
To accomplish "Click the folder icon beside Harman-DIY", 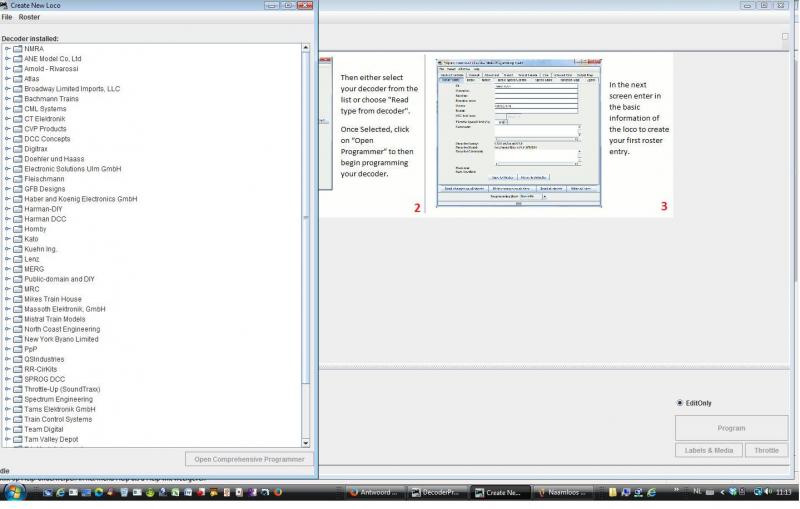I will click(18, 209).
